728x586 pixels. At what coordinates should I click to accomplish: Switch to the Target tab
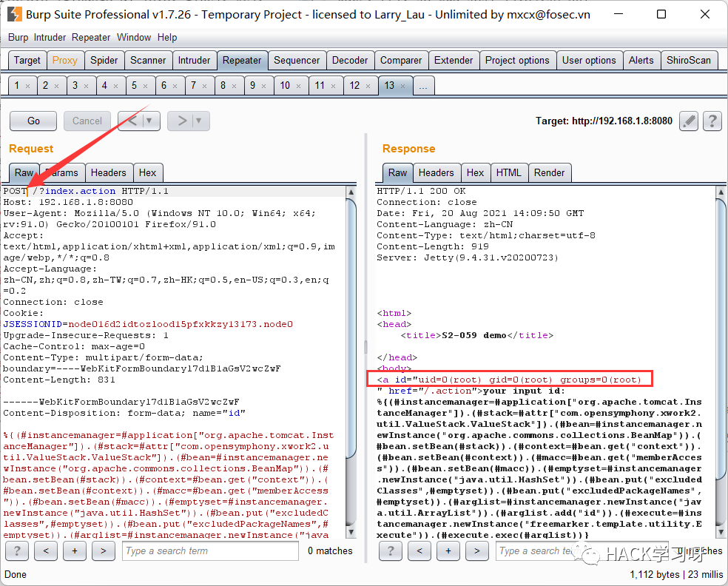click(x=27, y=61)
